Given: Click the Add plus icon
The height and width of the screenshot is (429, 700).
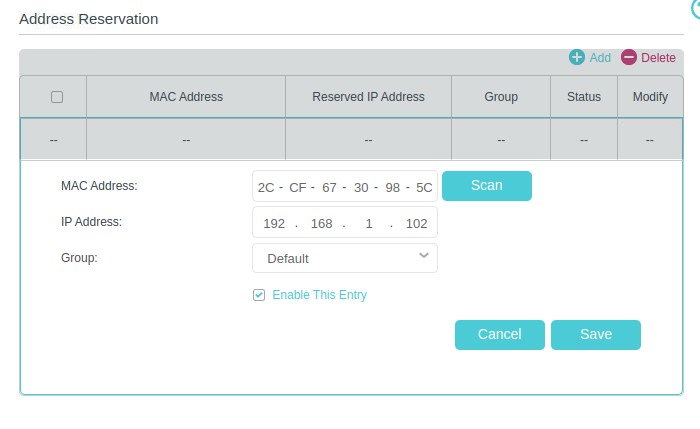Looking at the screenshot, I should (577, 58).
